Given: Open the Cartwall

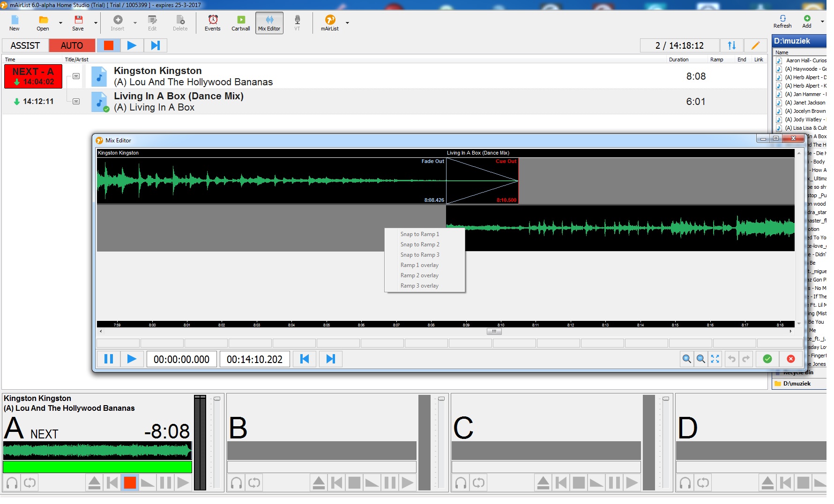Looking at the screenshot, I should coord(240,22).
